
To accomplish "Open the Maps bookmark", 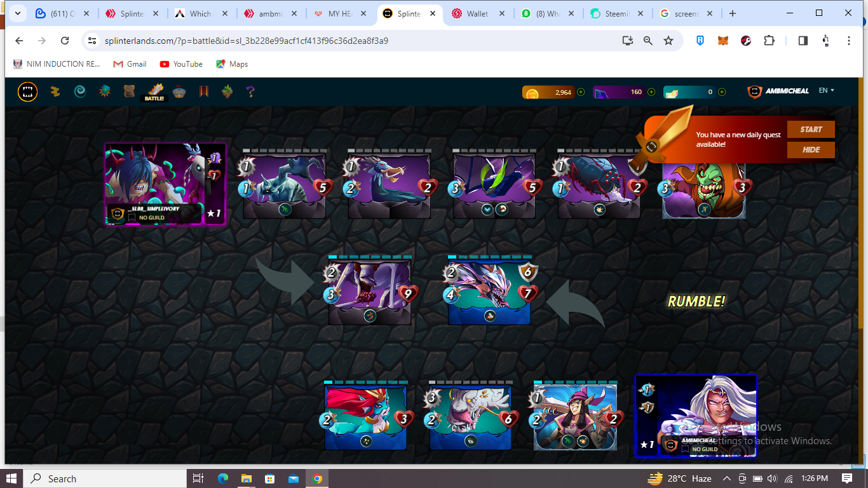I will tap(232, 64).
